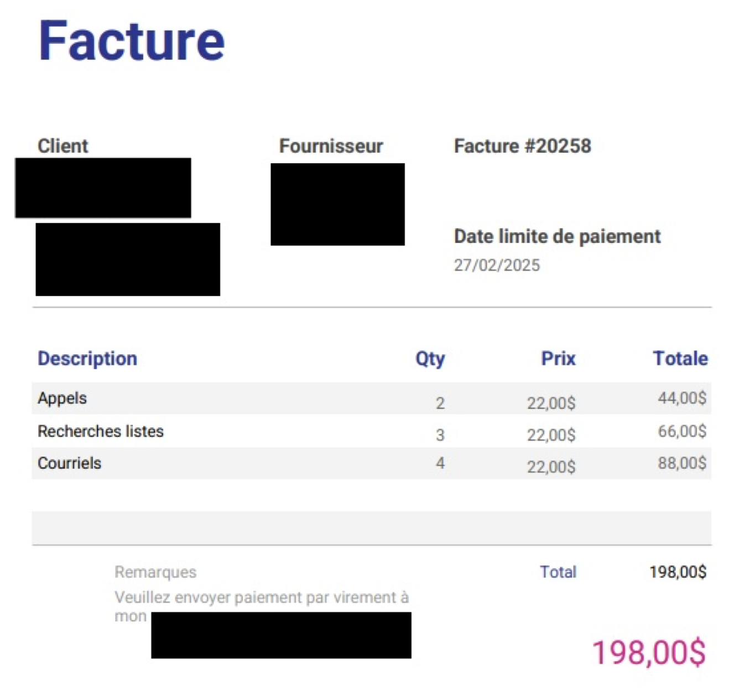The image size is (739, 700).
Task: Click the "Totale" column header
Action: click(680, 359)
